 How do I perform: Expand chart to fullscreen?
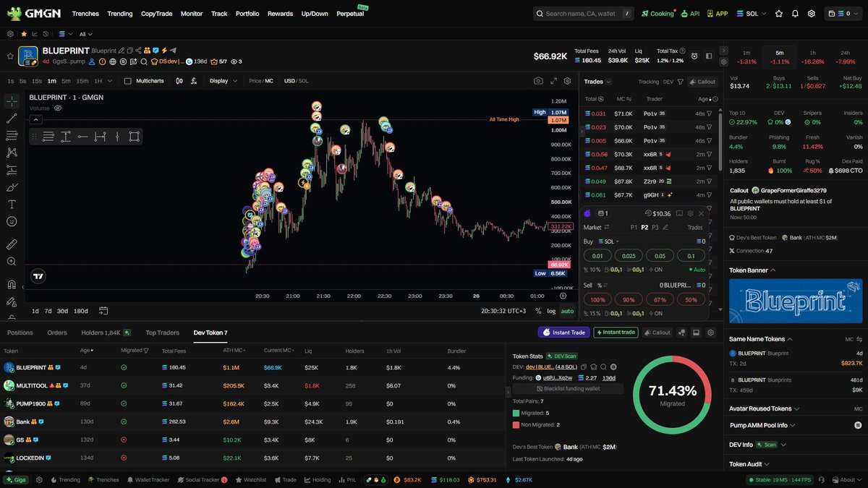(x=554, y=81)
